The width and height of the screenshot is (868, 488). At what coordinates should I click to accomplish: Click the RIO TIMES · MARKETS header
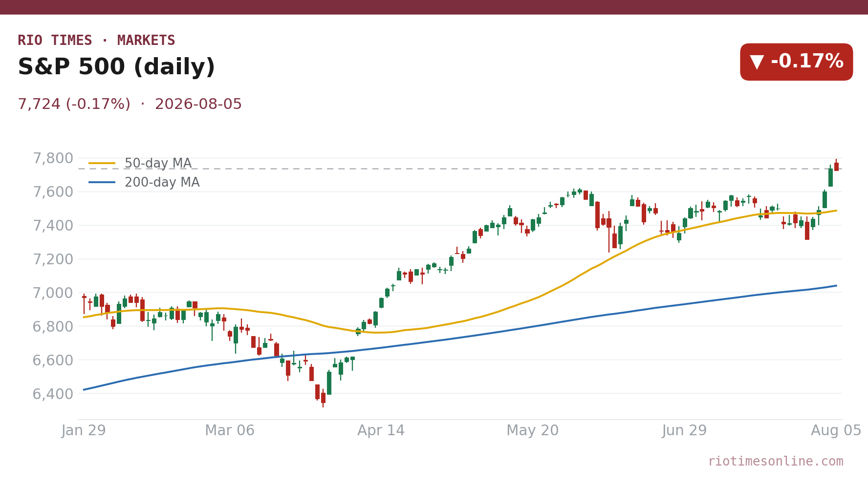click(96, 41)
